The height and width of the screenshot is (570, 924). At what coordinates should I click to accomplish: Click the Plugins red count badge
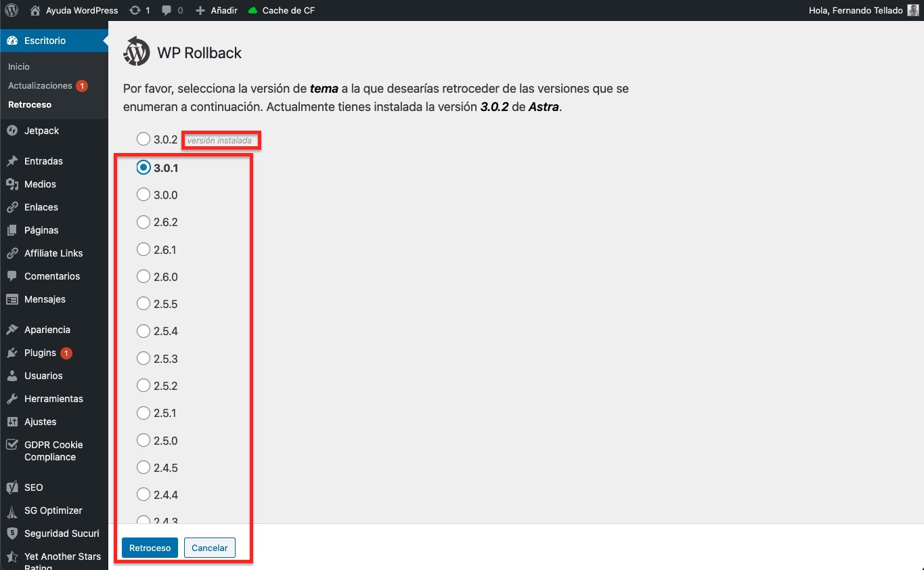pos(66,353)
